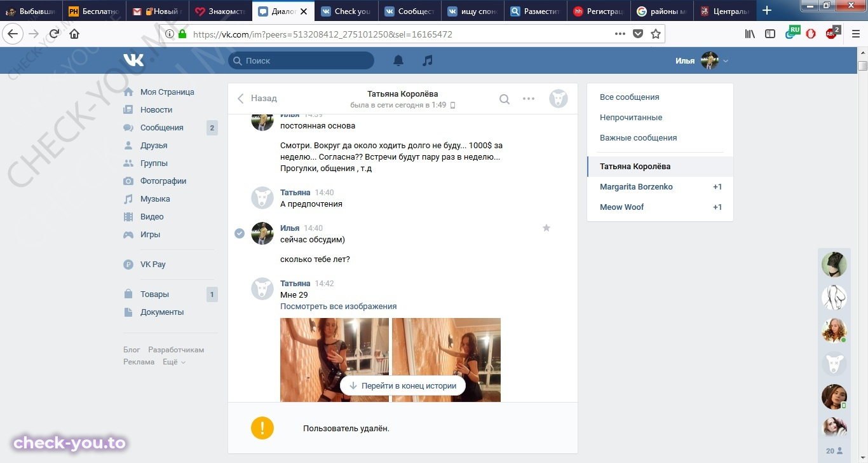This screenshot has height=463, width=868.
Task: Open the Opera extension icon
Action: [x=811, y=34]
